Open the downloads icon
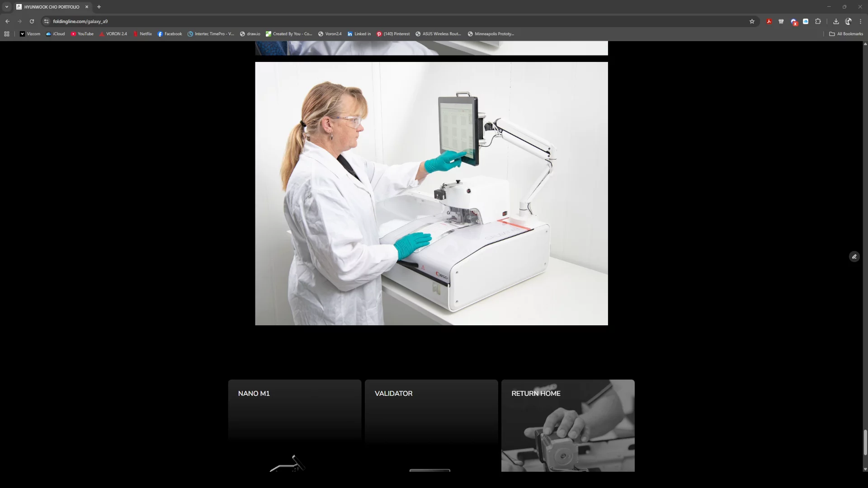Screen dimensions: 868x488 (836, 21)
